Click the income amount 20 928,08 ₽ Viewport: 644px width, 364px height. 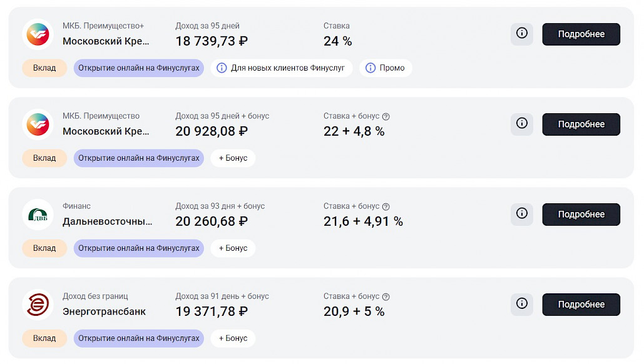pyautogui.click(x=212, y=131)
